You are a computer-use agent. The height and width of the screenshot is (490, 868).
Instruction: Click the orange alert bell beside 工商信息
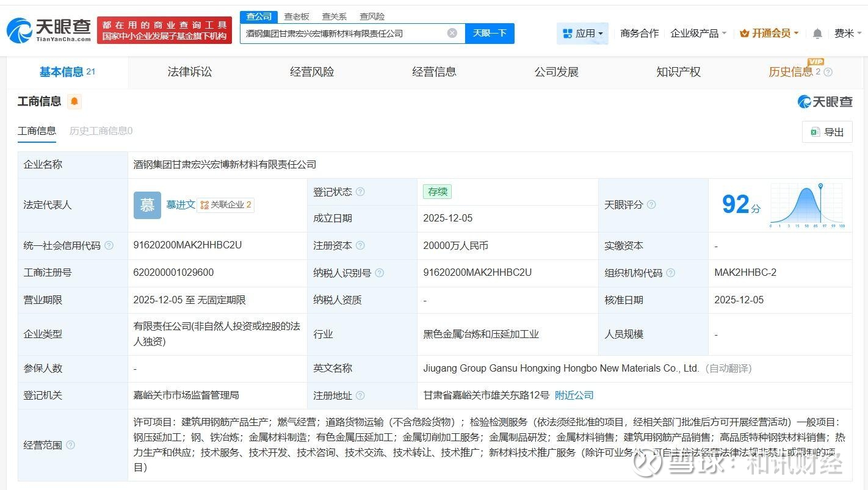(x=74, y=101)
